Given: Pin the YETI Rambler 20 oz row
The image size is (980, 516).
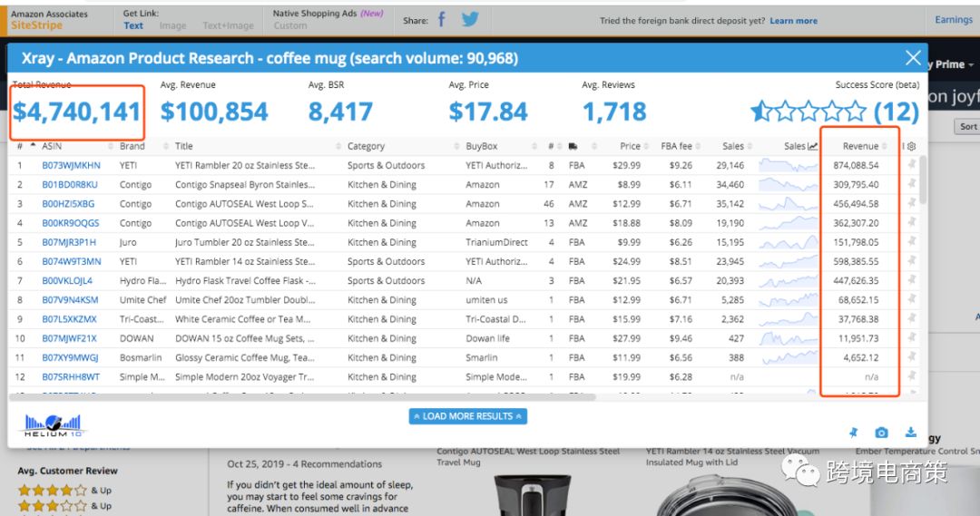Looking at the screenshot, I should 912,165.
